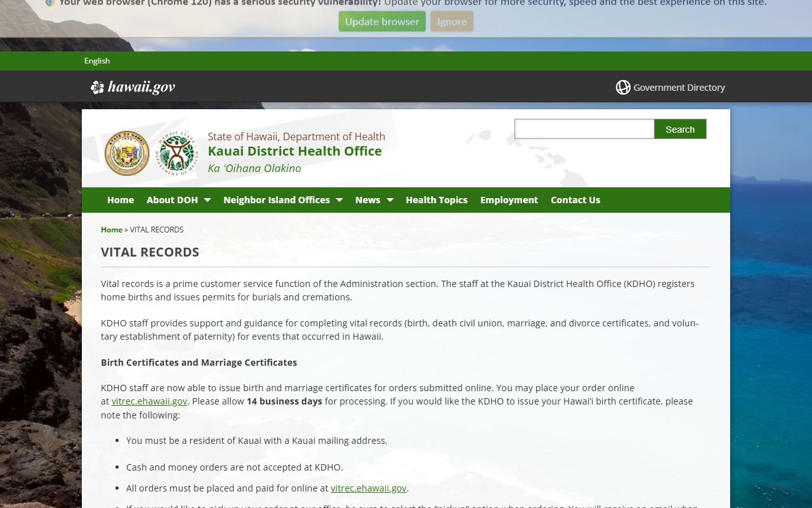This screenshot has height=508, width=812.
Task: Open News menu item
Action: pyautogui.click(x=368, y=200)
